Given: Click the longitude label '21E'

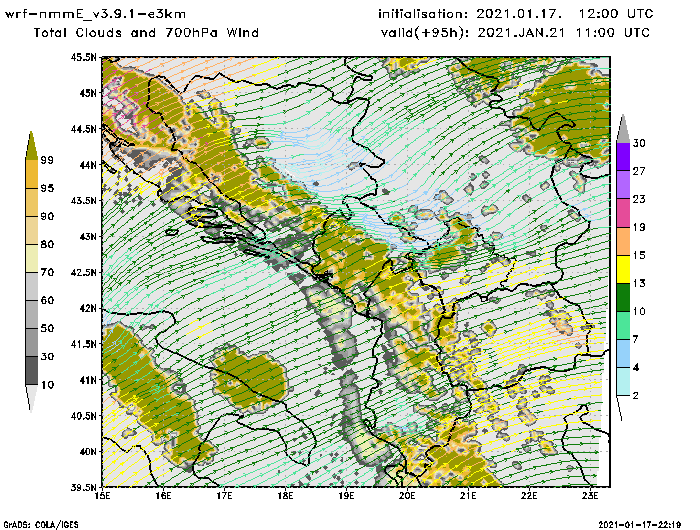Looking at the screenshot, I should [x=468, y=496].
